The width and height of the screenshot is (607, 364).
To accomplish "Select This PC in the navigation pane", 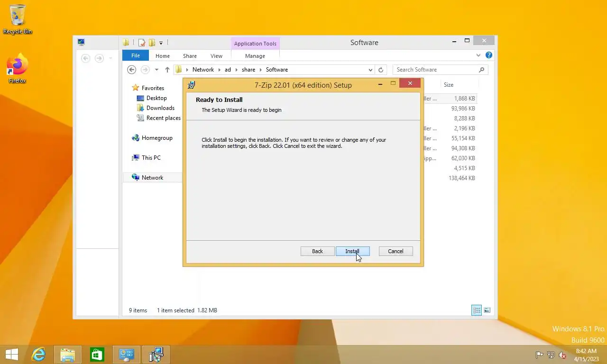I will click(x=151, y=158).
